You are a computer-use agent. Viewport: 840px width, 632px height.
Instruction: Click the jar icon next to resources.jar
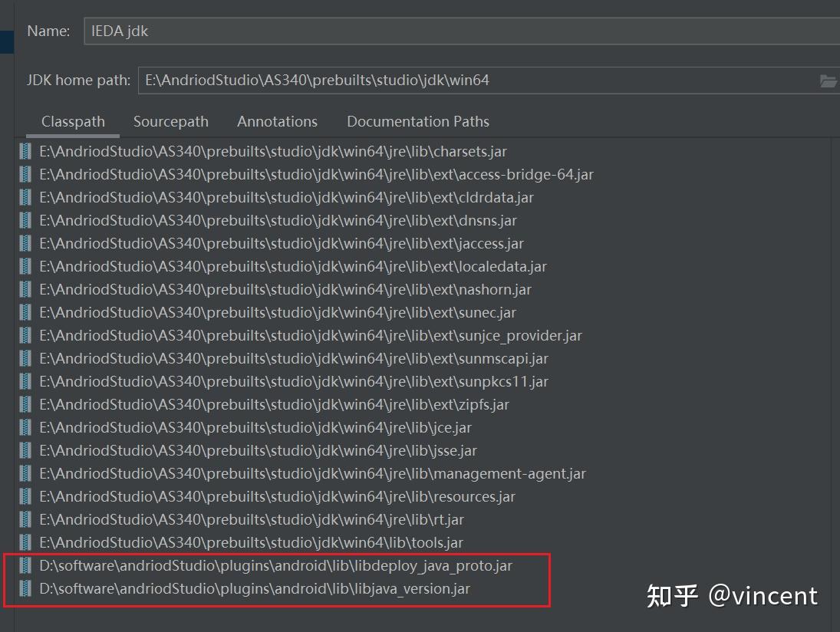click(24, 496)
